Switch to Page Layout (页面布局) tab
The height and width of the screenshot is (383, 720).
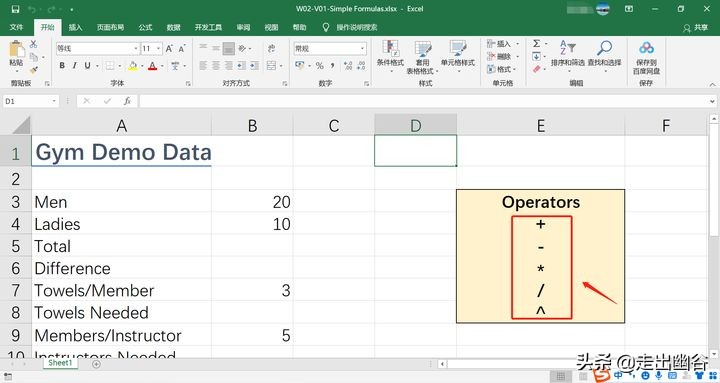coord(110,27)
